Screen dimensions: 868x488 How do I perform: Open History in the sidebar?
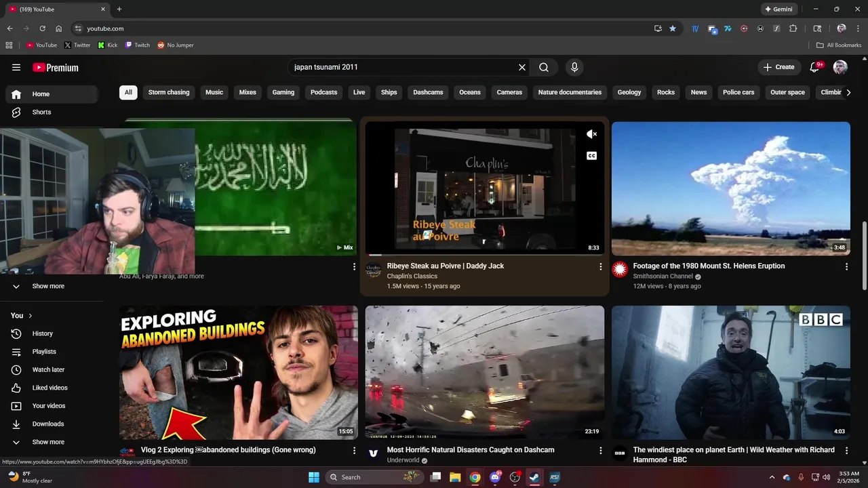(52, 333)
